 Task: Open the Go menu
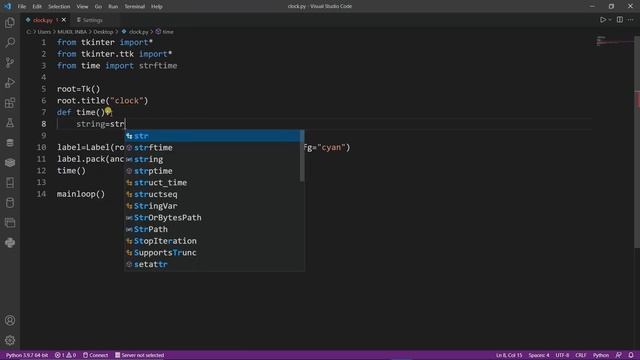pyautogui.click(x=98, y=6)
